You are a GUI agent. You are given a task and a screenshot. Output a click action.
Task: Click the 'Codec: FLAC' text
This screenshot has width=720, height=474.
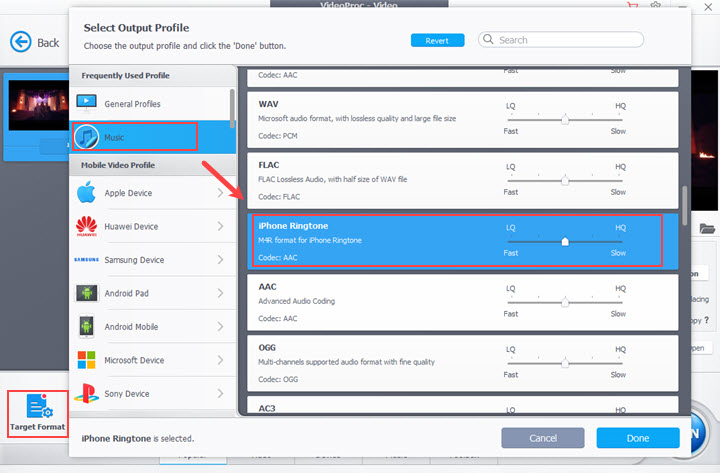(x=279, y=197)
